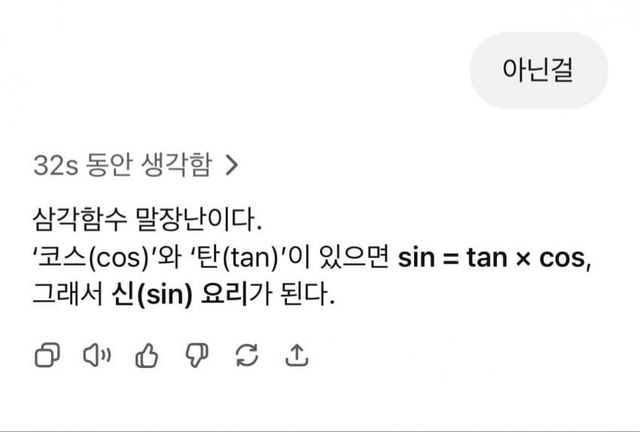Share the response using the upload icon
Screen dimensions: 640x432
click(297, 354)
